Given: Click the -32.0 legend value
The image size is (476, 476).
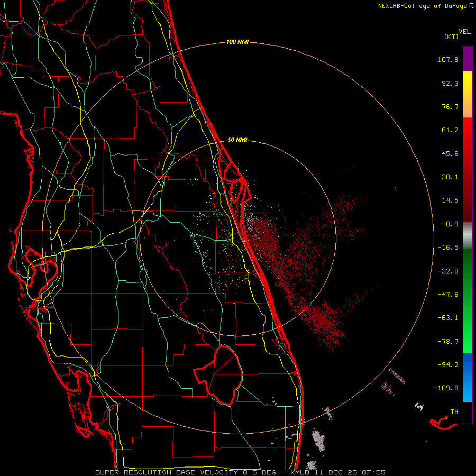Looking at the screenshot, I should click(448, 271).
